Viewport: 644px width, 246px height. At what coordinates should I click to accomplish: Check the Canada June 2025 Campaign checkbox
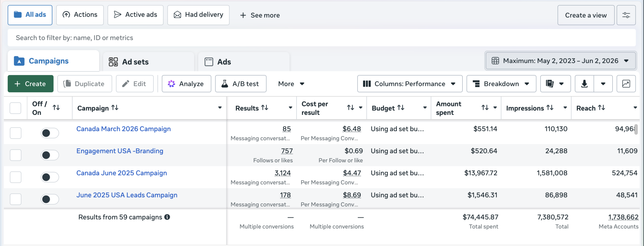tap(16, 177)
